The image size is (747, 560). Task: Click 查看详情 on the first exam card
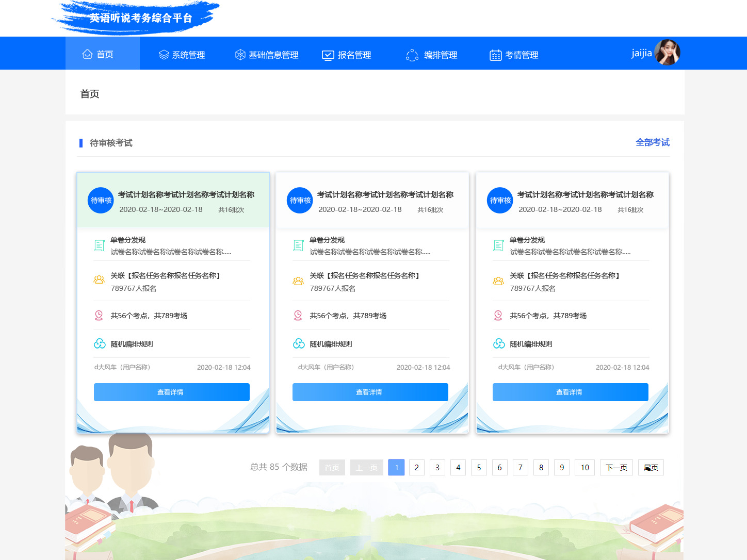coord(171,392)
